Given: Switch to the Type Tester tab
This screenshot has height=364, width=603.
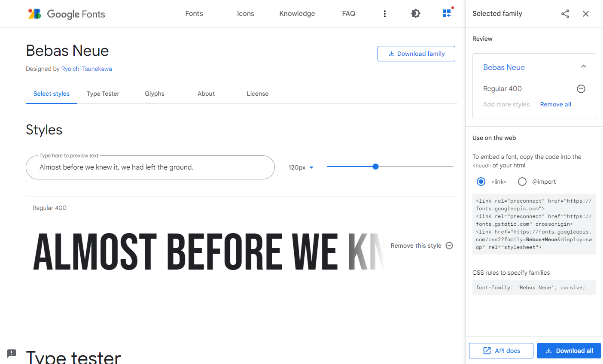Looking at the screenshot, I should 103,94.
